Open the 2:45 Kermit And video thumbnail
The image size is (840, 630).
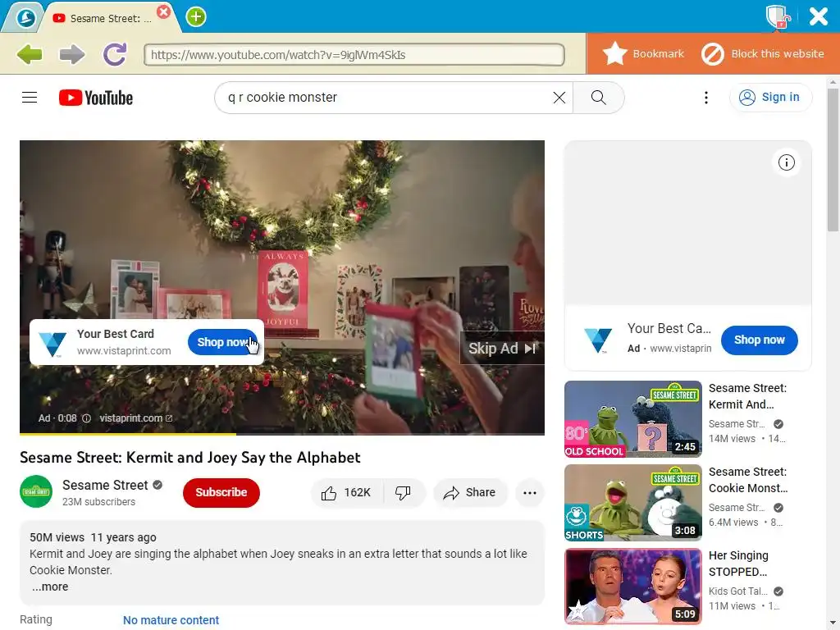coord(632,419)
